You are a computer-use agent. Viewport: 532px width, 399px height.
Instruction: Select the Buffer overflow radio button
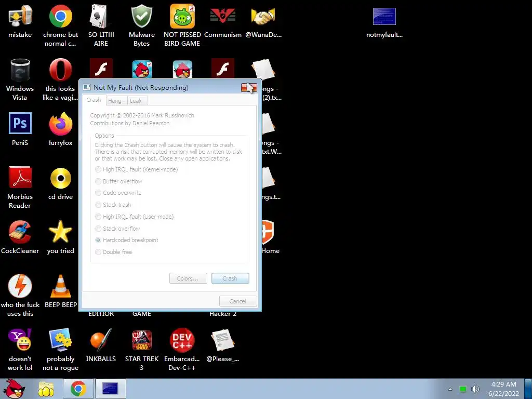click(x=119, y=181)
